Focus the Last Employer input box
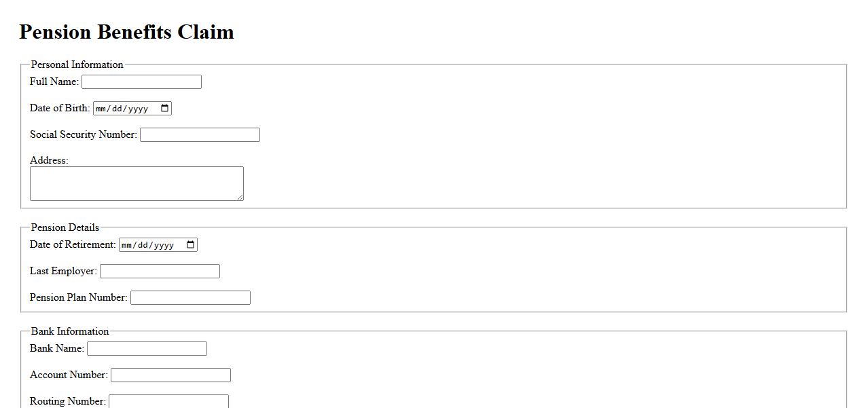This screenshot has height=408, width=868. 160,272
